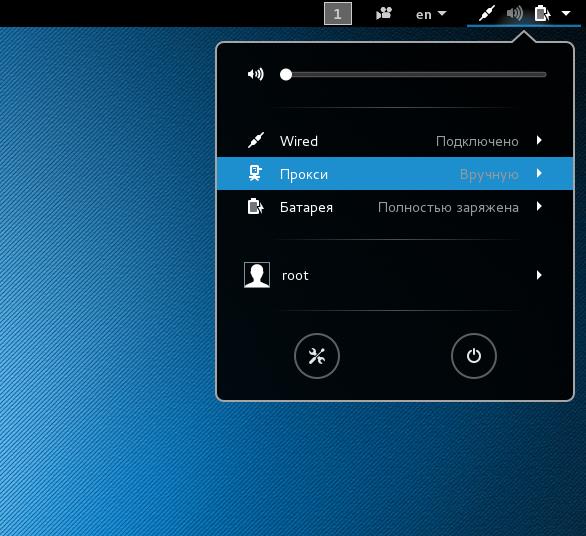Click the workspace 1 indicator

[x=338, y=14]
